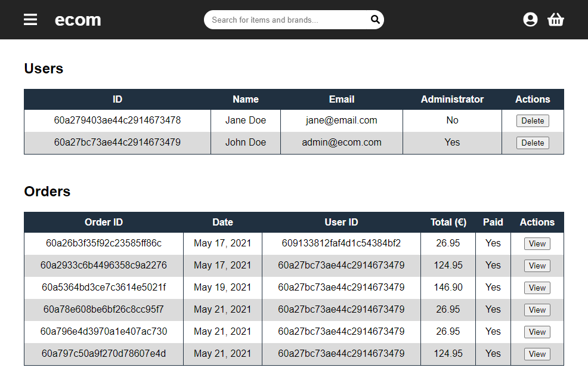View order 60a78e608be6bf26c8cc95f7
This screenshot has width=588, height=392.
[537, 310]
